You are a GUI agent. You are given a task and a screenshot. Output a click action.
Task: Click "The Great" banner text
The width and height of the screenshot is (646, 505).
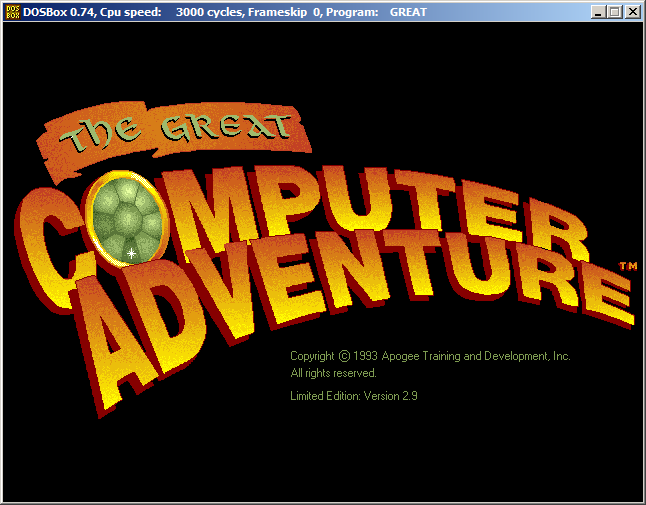pos(175,133)
